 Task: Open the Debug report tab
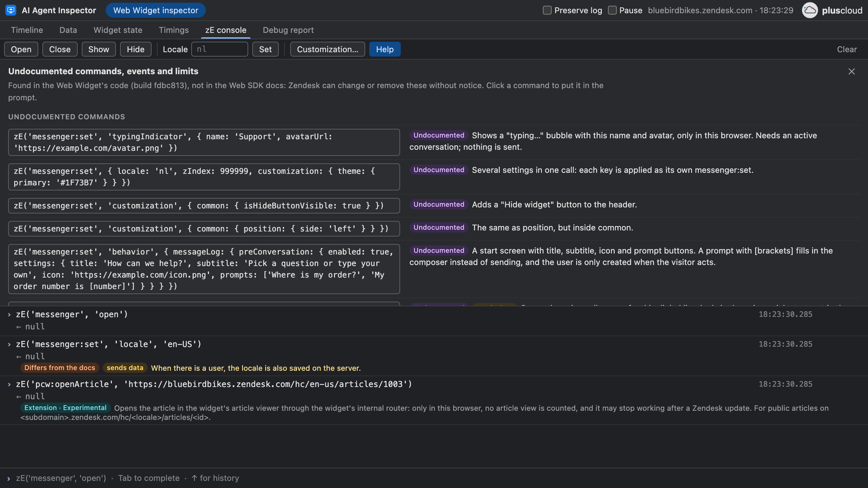tap(288, 30)
